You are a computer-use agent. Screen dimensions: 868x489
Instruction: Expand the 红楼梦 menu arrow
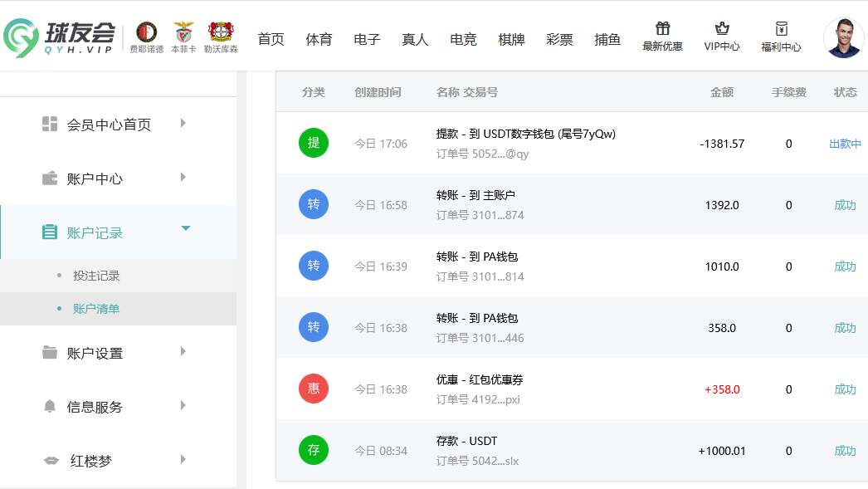183,459
